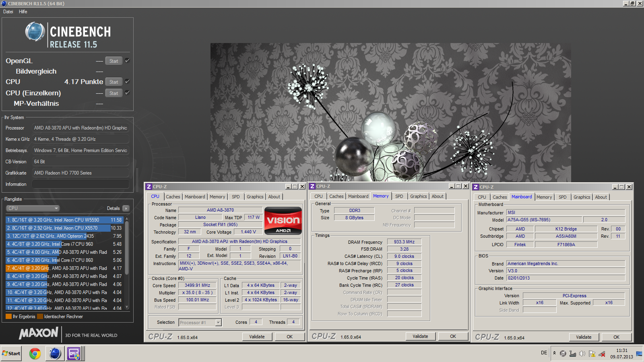Open the wireless signal tray icon
The image size is (644, 362).
[x=572, y=354]
